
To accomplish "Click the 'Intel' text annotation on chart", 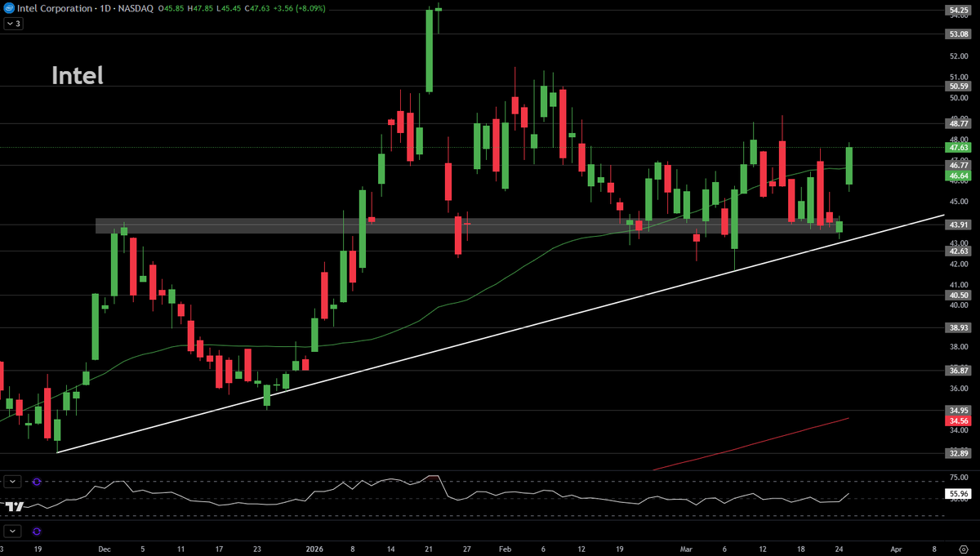I will [x=78, y=76].
